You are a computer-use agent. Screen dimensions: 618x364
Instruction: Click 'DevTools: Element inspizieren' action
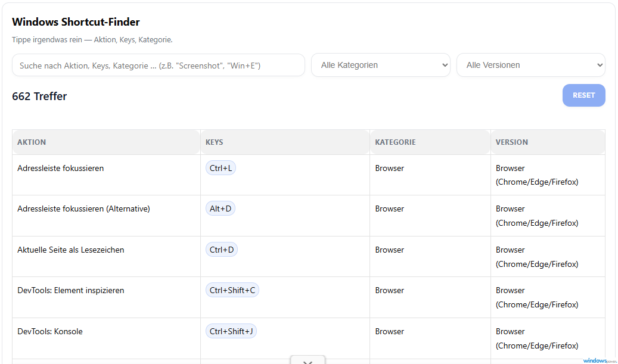coord(71,290)
